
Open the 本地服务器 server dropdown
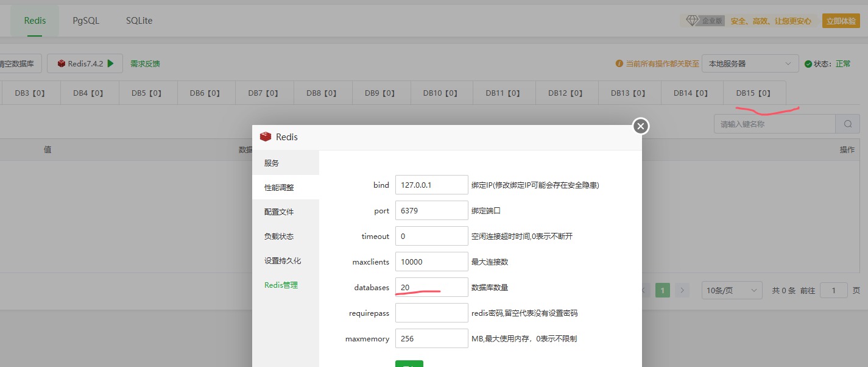point(750,63)
